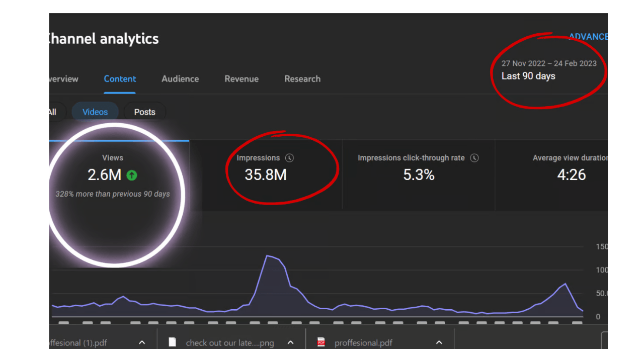The height and width of the screenshot is (362, 644).
Task: Open the Last 90 days date range dropdown
Action: (528, 76)
